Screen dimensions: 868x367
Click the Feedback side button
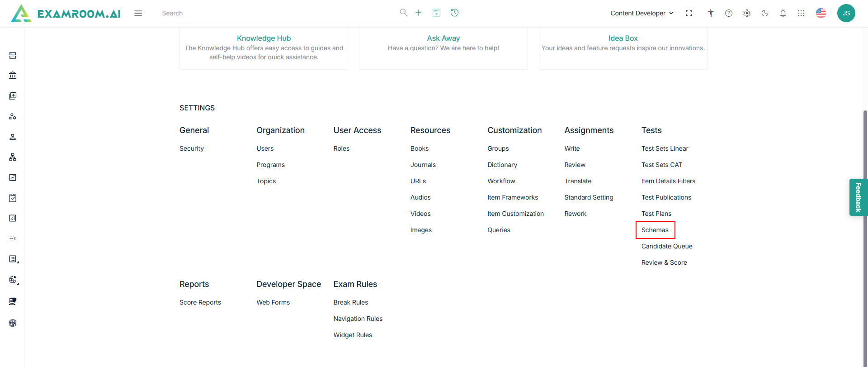(858, 197)
